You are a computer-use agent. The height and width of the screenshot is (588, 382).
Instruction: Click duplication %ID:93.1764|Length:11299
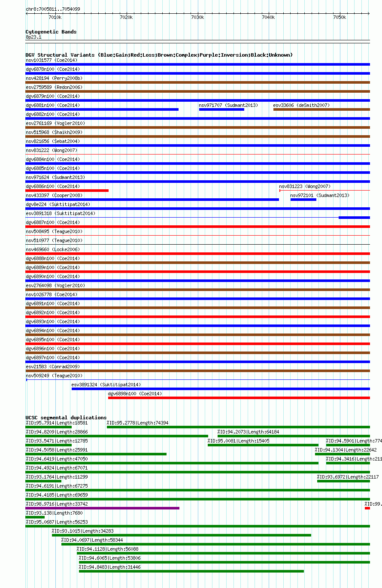click(57, 477)
